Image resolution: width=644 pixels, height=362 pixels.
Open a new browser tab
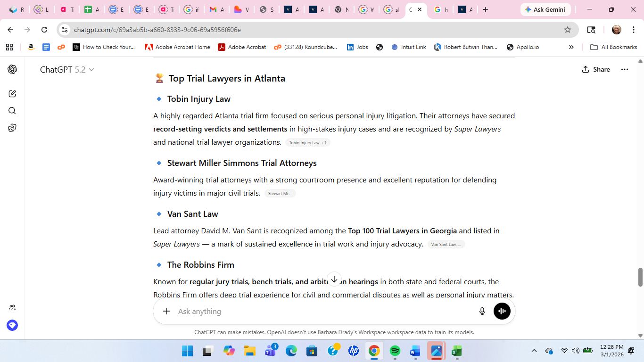[486, 9]
